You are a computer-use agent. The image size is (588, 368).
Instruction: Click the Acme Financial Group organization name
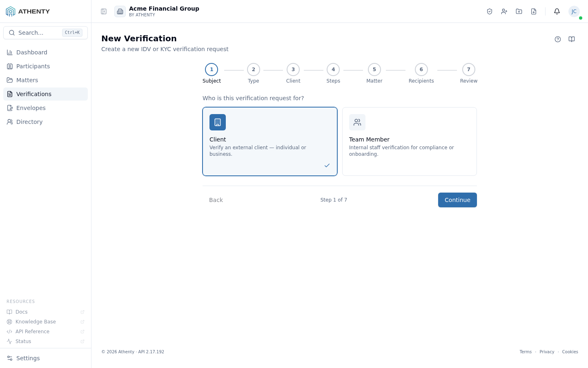(x=164, y=9)
